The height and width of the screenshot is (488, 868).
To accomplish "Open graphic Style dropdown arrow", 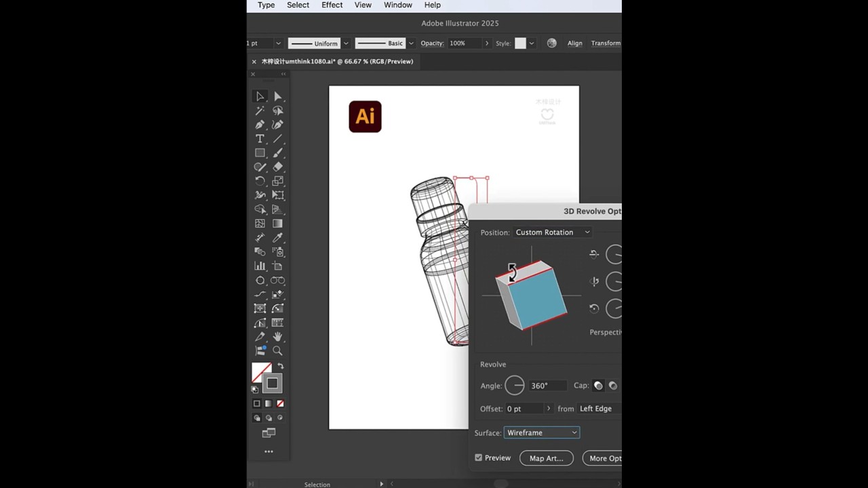I will tap(531, 43).
